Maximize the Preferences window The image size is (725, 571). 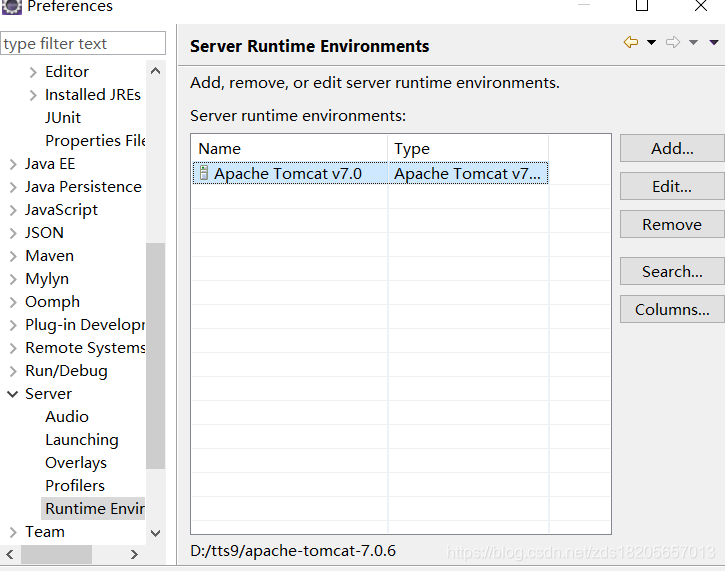pos(642,6)
